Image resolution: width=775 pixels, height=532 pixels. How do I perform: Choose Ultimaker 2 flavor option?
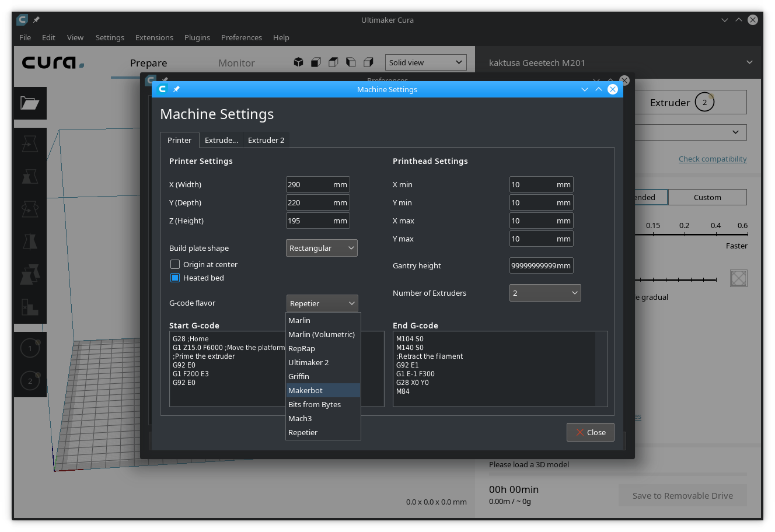click(323, 362)
